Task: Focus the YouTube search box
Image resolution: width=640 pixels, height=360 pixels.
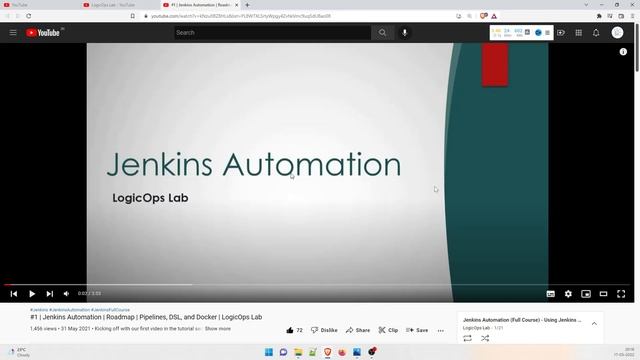Action: tap(273, 33)
